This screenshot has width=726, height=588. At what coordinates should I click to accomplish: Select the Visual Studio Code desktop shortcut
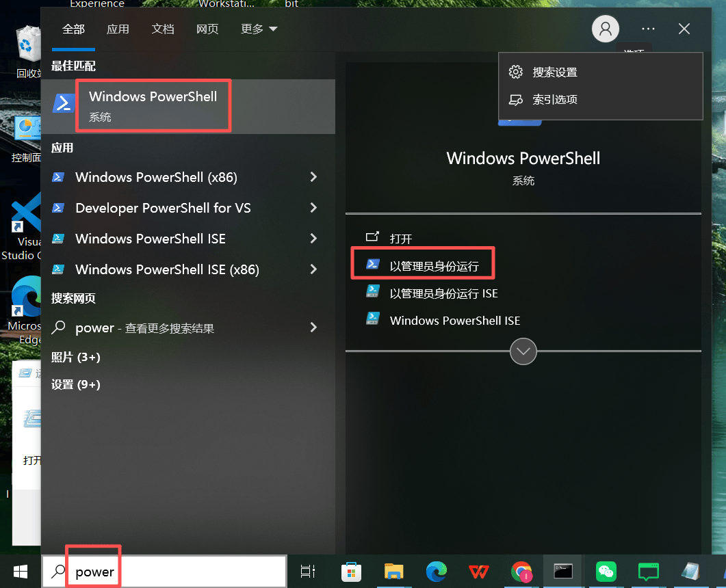pos(22,227)
